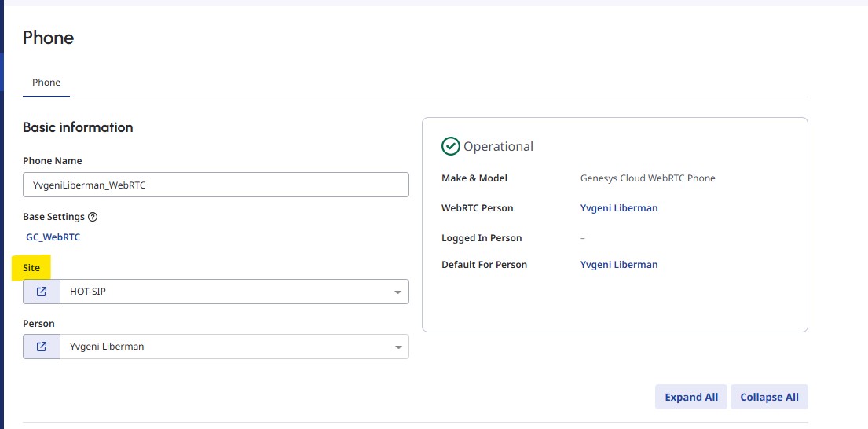Click the highlighted Site label

[31, 268]
